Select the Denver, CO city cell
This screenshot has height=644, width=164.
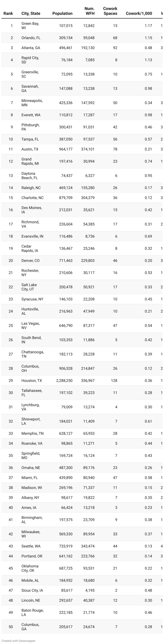(x=30, y=261)
